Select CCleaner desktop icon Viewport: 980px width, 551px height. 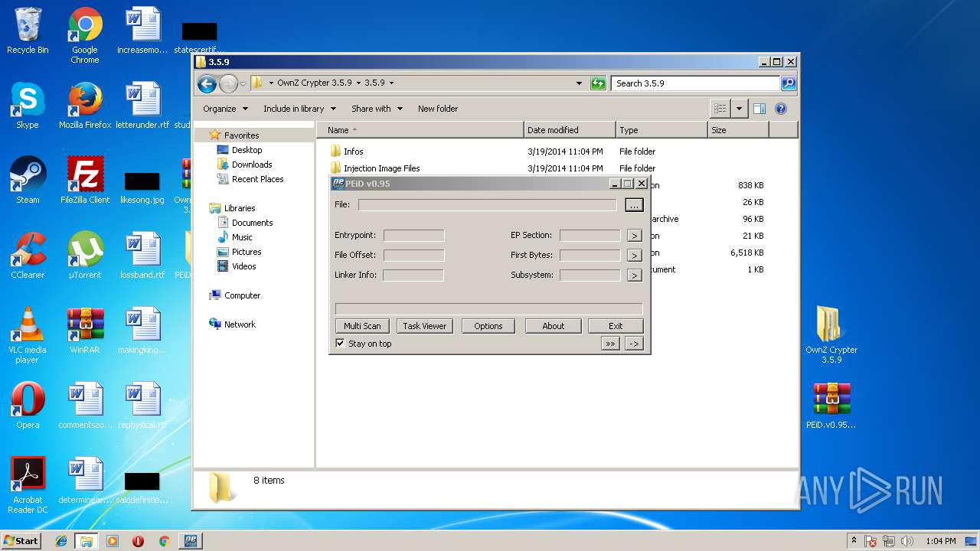pyautogui.click(x=28, y=256)
